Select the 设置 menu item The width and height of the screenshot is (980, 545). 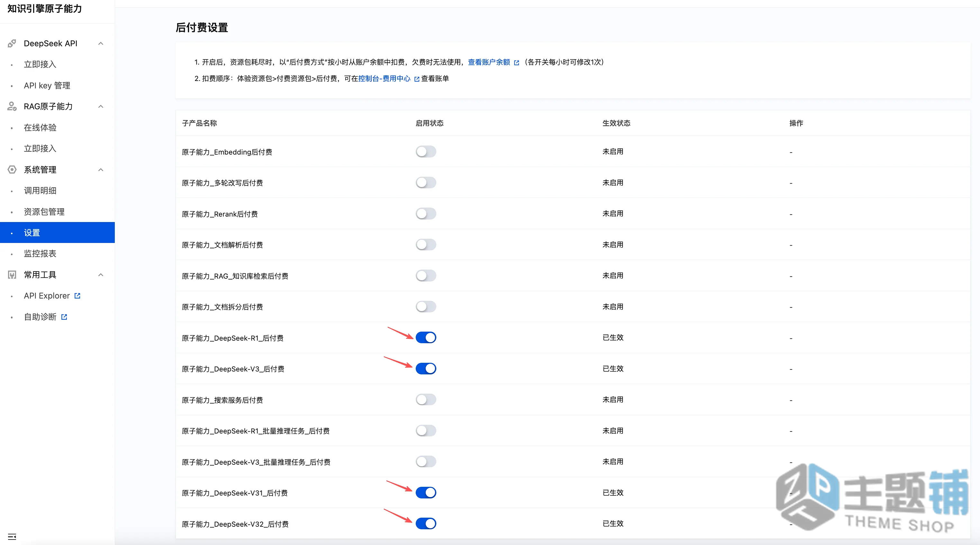tap(58, 233)
